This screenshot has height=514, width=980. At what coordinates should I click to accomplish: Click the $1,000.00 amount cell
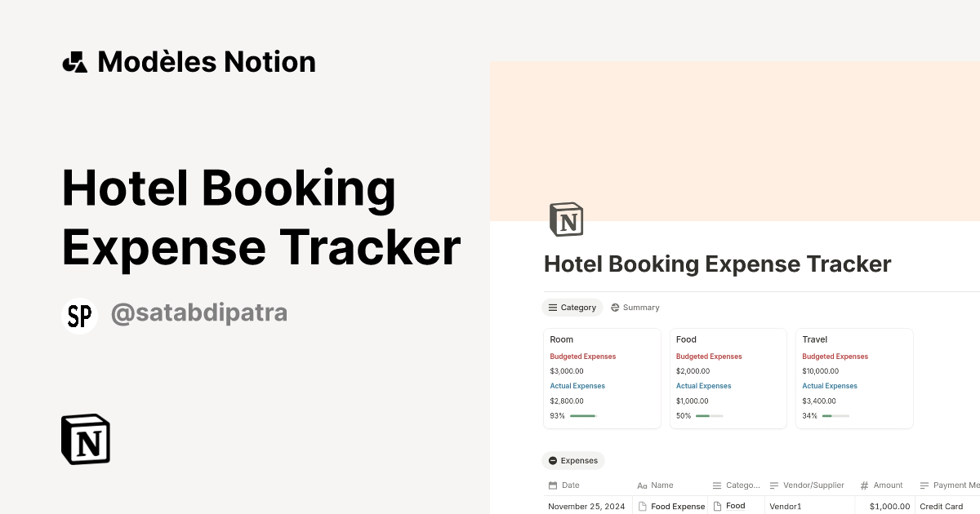pos(889,506)
